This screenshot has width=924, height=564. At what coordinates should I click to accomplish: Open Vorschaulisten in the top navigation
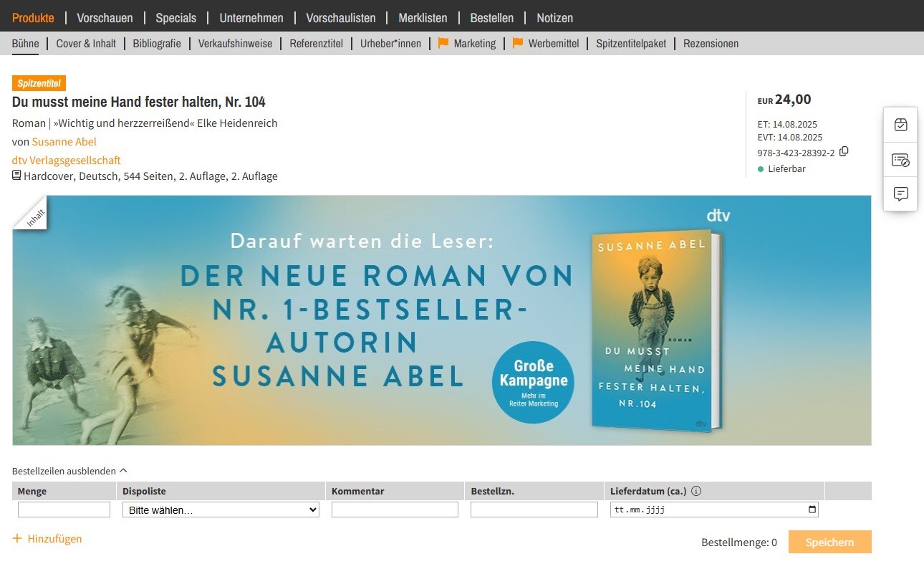341,18
